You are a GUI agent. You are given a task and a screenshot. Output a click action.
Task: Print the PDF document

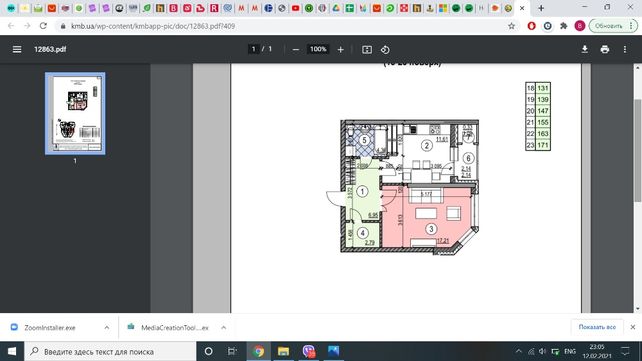[605, 50]
